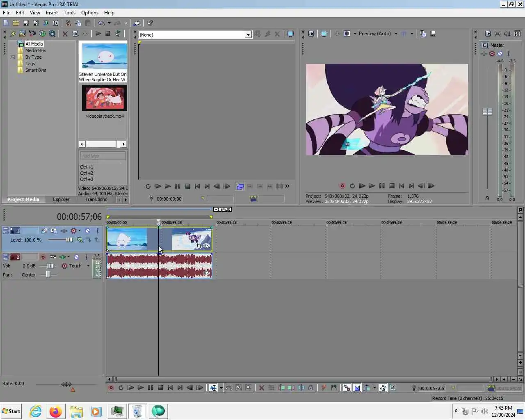The height and width of the screenshot is (420, 525).
Task: Show video in trimmer external monitor icon
Action: 290,34
